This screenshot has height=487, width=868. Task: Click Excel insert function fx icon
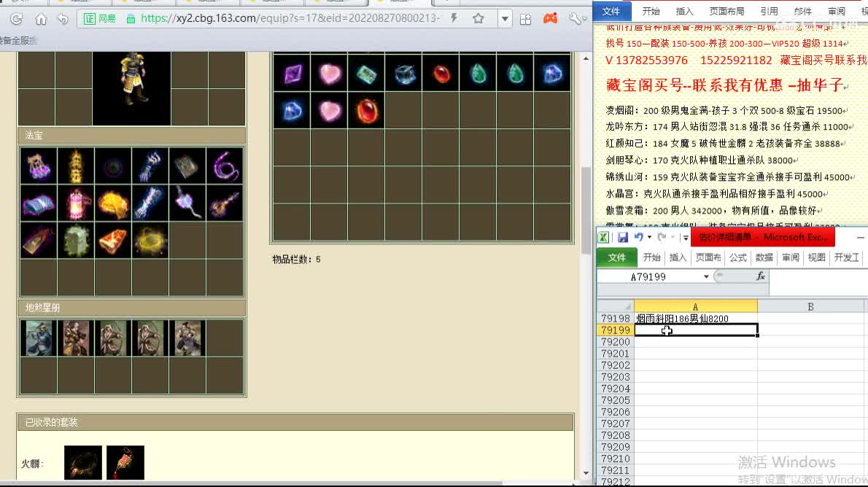[761, 276]
